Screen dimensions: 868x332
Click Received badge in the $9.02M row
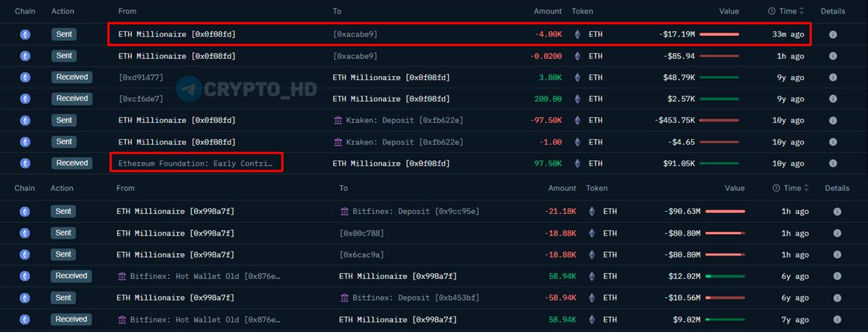(71, 319)
